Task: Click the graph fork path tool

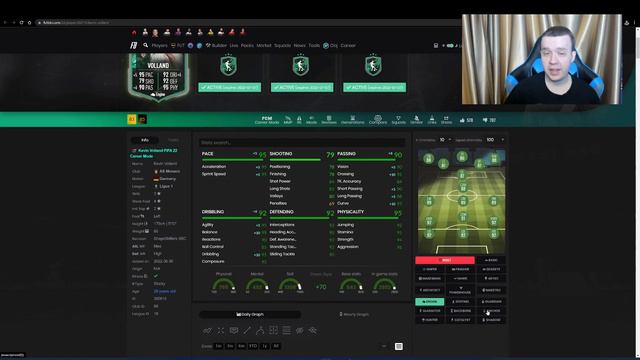Action: pyautogui.click(x=260, y=330)
